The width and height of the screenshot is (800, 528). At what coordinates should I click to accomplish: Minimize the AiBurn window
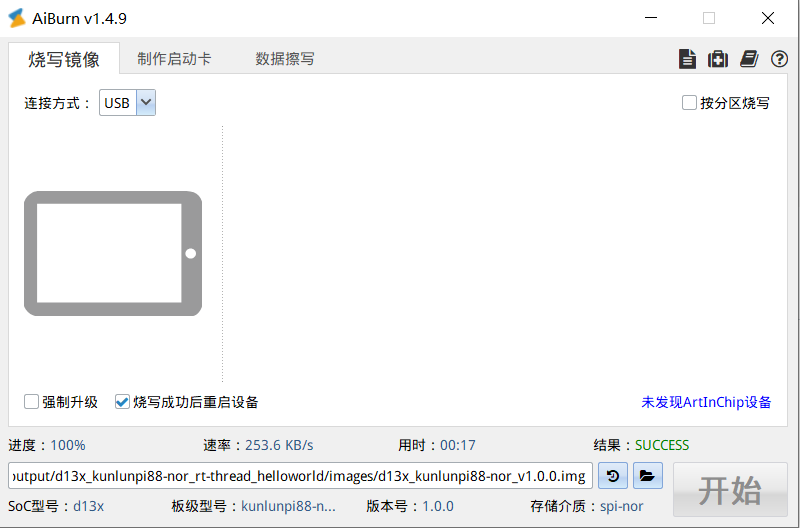pos(651,18)
